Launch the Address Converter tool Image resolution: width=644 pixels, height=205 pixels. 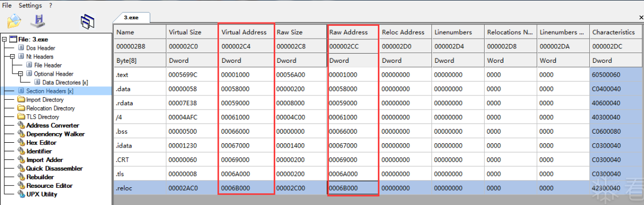(53, 125)
